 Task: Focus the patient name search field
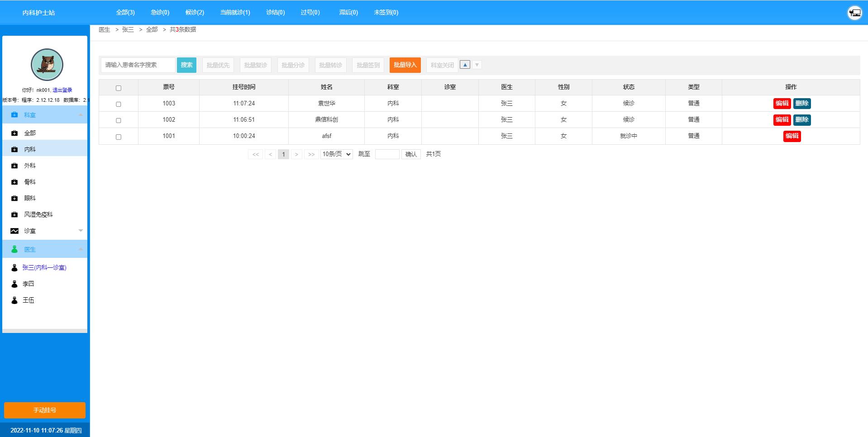point(138,65)
